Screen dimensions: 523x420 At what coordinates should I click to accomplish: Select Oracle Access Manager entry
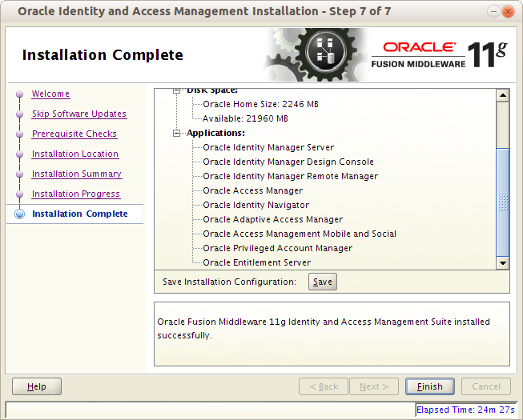[252, 190]
